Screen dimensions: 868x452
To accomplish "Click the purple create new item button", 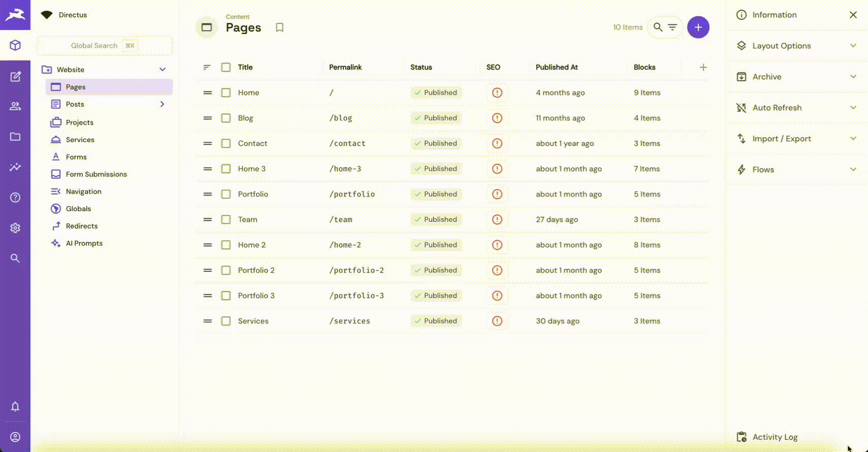I will (x=698, y=27).
